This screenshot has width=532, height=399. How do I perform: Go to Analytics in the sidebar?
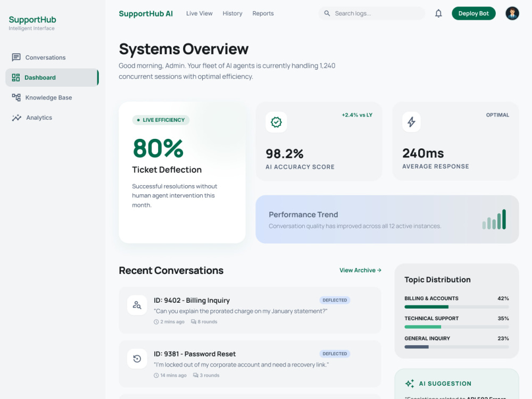click(52, 118)
